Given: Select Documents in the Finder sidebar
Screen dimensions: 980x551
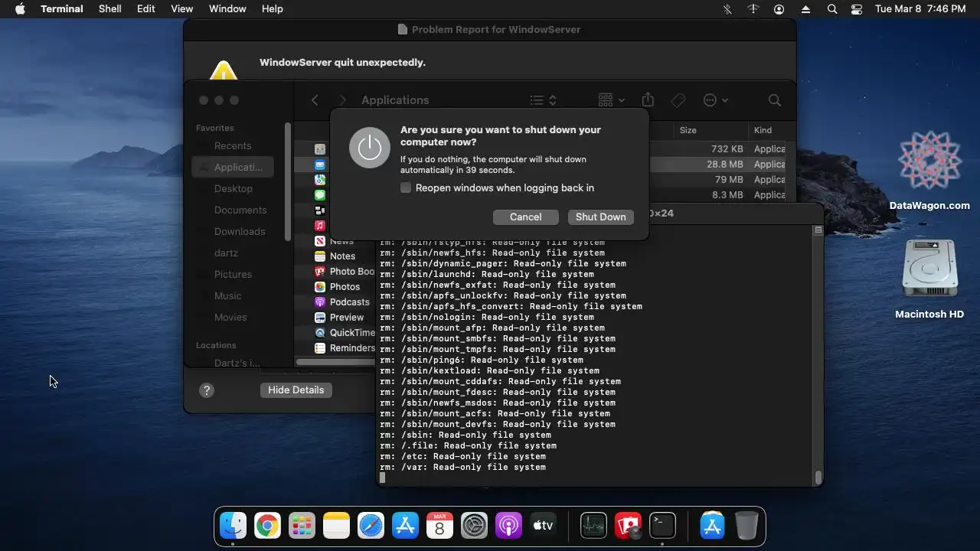Looking at the screenshot, I should 239,210.
